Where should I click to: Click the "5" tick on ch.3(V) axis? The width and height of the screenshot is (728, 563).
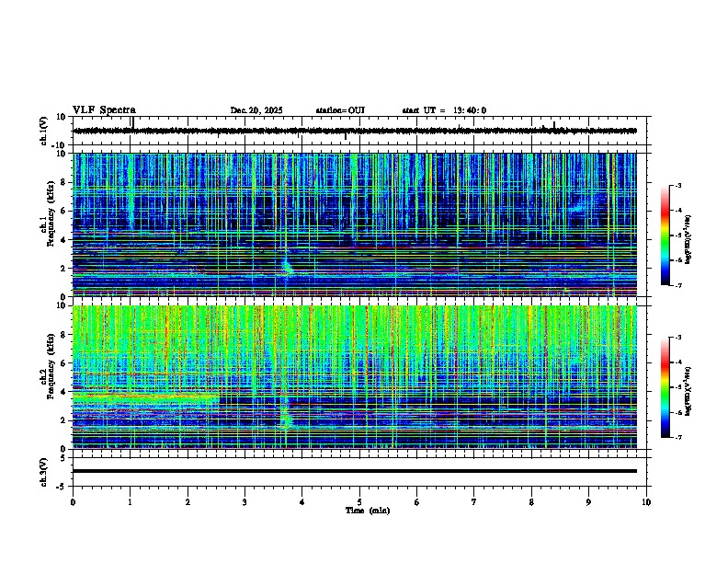(64, 458)
